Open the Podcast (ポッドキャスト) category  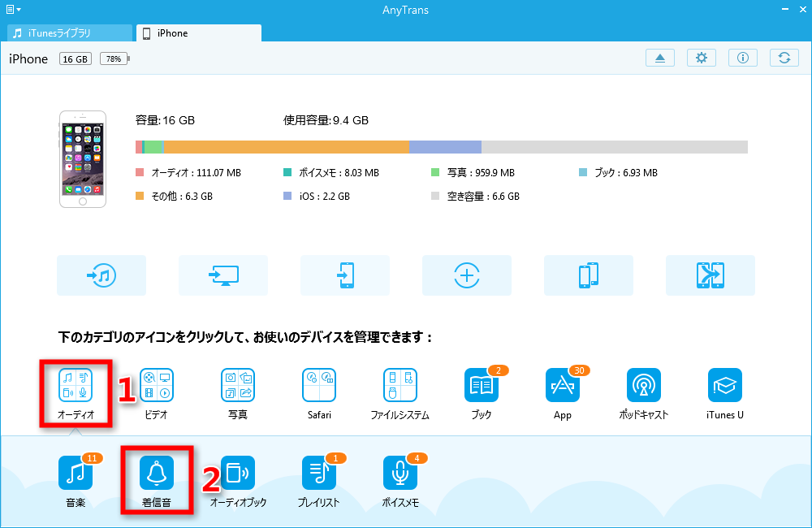(x=644, y=385)
